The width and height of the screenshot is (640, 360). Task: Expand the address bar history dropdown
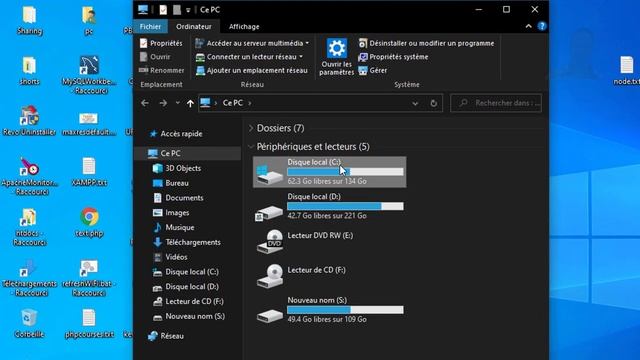pos(415,103)
